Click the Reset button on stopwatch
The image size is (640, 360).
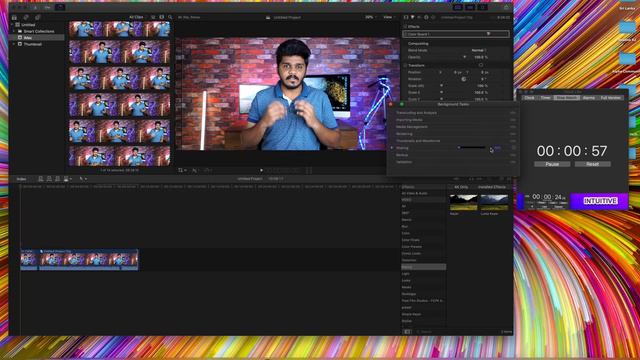pyautogui.click(x=593, y=164)
